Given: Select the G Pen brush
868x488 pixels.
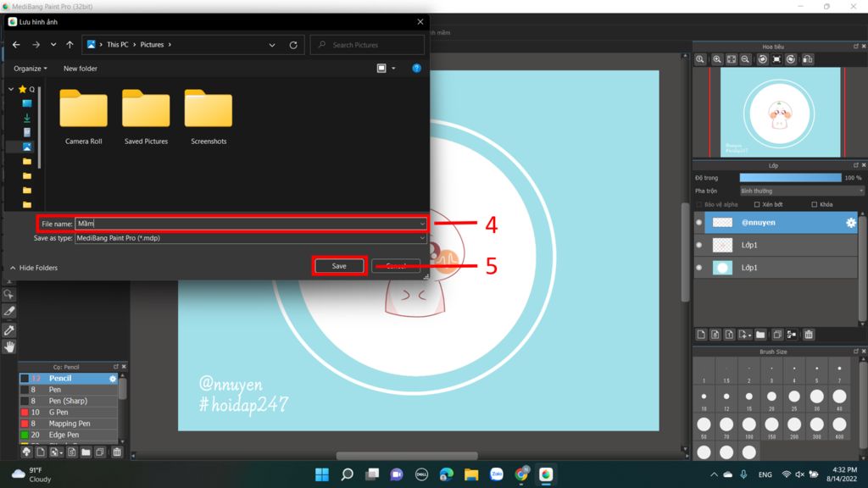Looking at the screenshot, I should pos(69,413).
